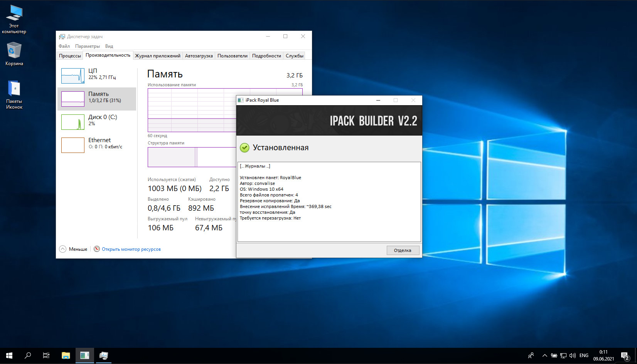Click Task Manager icon on taskbar
The width and height of the screenshot is (637, 364).
point(103,356)
